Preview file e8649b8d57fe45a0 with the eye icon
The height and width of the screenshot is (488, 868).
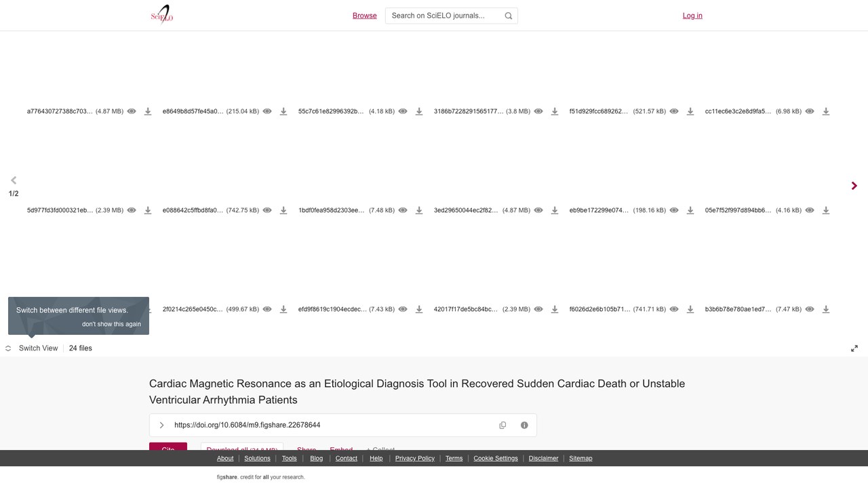267,111
